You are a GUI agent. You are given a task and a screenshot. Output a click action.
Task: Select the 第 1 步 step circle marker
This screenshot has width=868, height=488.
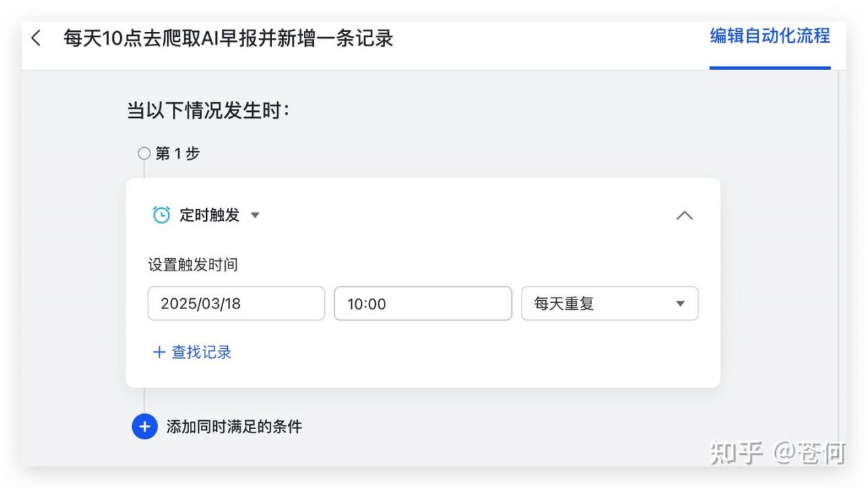pos(144,153)
